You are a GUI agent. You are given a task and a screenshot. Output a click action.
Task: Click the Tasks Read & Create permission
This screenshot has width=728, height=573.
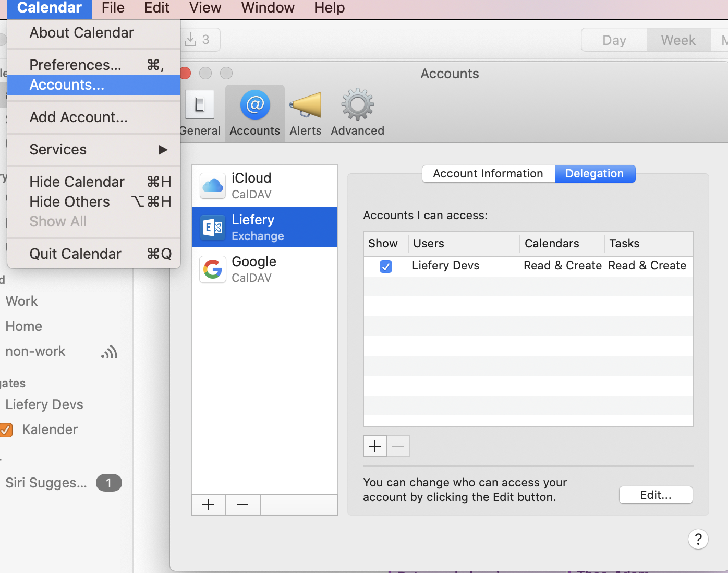tap(647, 266)
